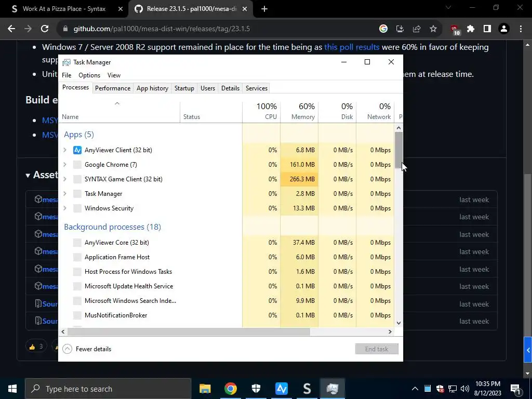The image size is (532, 399).
Task: Open Chrome tab search dropdown
Action: coord(448,7)
